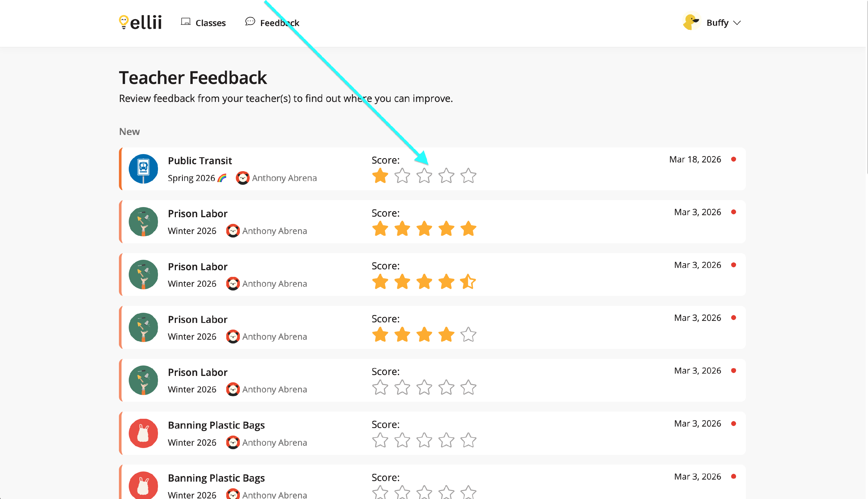This screenshot has height=499, width=868.
Task: Click the filled star on Public Transit score
Action: click(380, 176)
